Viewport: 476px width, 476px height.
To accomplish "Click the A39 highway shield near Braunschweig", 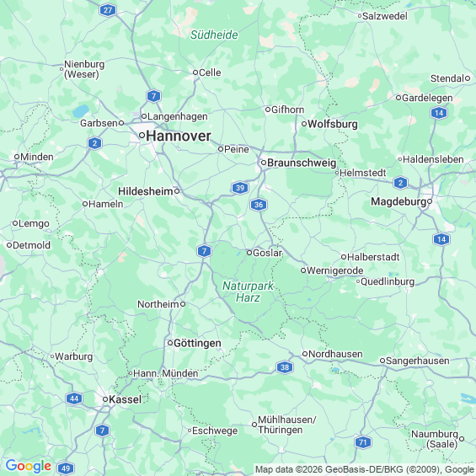I will pos(240,188).
